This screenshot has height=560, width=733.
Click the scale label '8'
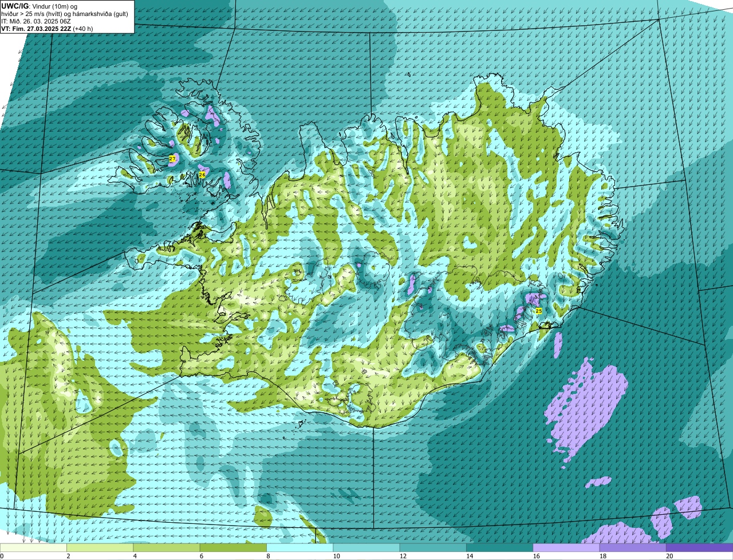pyautogui.click(x=268, y=556)
